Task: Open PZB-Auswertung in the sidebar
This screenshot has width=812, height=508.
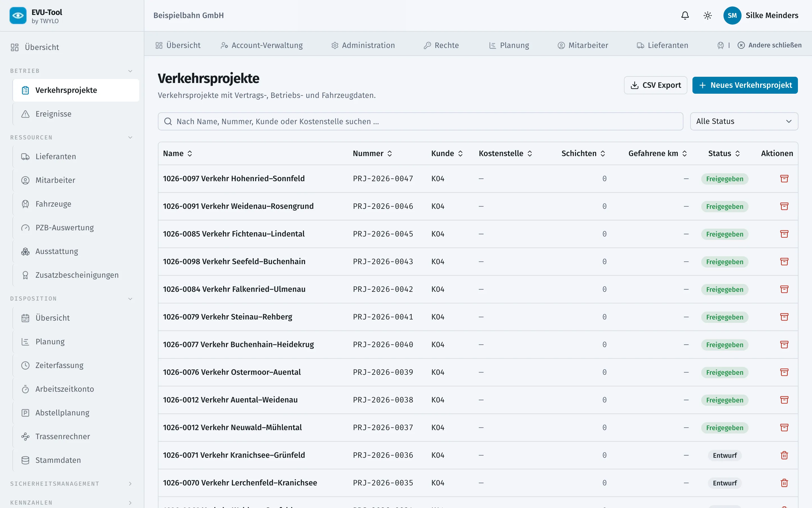Action: pos(76,227)
